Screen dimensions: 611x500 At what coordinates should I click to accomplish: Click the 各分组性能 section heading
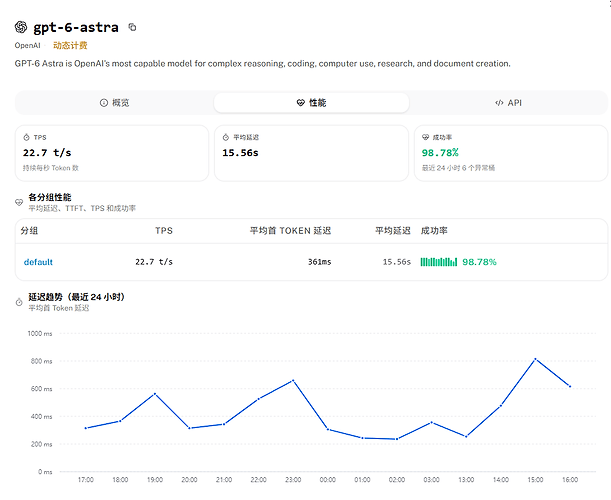point(50,197)
